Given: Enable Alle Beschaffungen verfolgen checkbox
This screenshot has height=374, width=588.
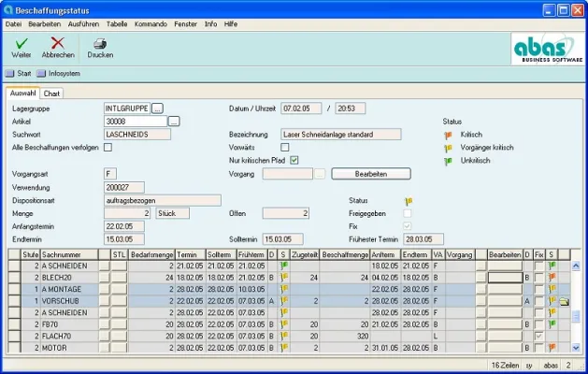Looking at the screenshot, I should point(108,147).
